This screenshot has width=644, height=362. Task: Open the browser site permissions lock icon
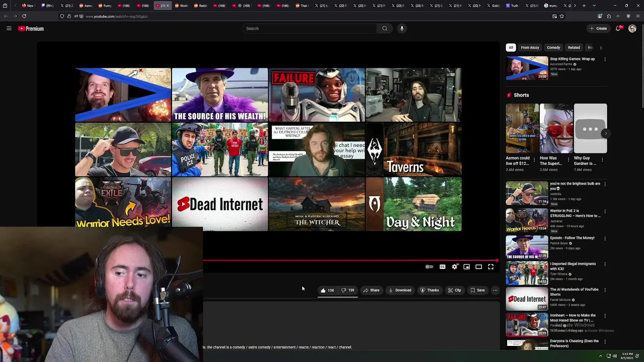(x=69, y=16)
